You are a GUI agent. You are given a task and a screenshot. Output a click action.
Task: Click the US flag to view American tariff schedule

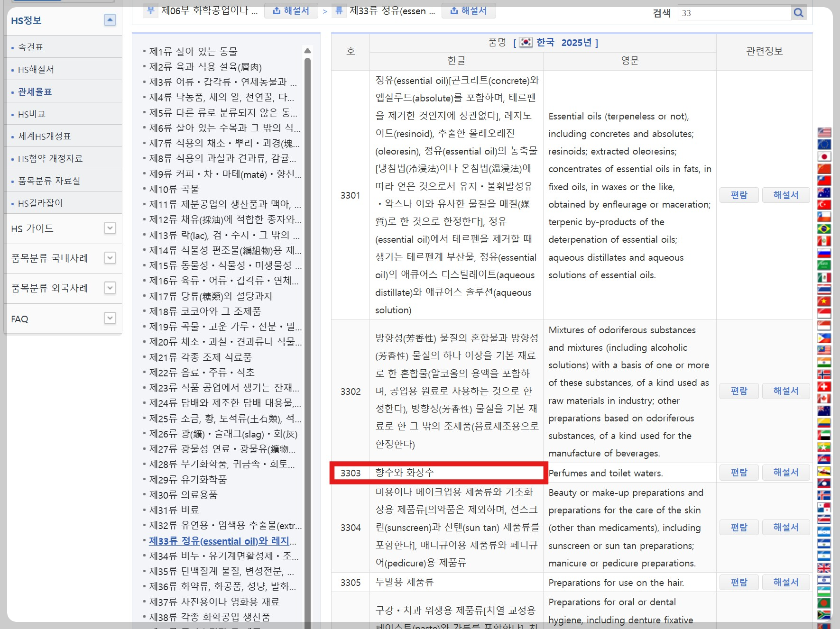point(824,132)
